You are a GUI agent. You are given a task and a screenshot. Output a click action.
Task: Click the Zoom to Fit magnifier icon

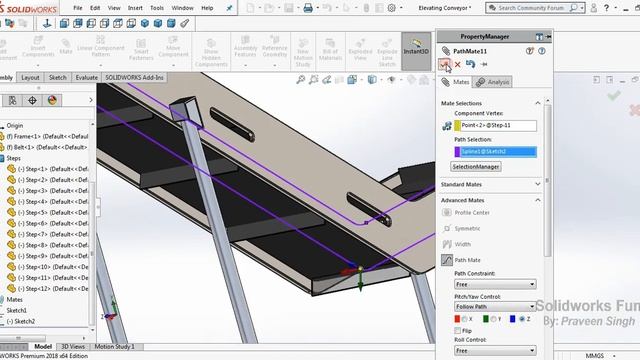coord(301,80)
